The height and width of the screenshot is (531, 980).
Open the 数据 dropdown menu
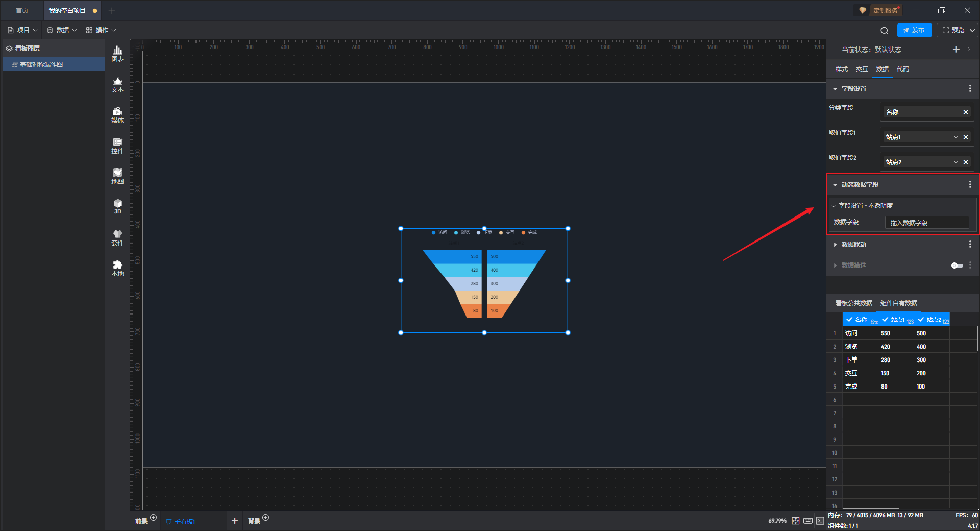pyautogui.click(x=62, y=30)
